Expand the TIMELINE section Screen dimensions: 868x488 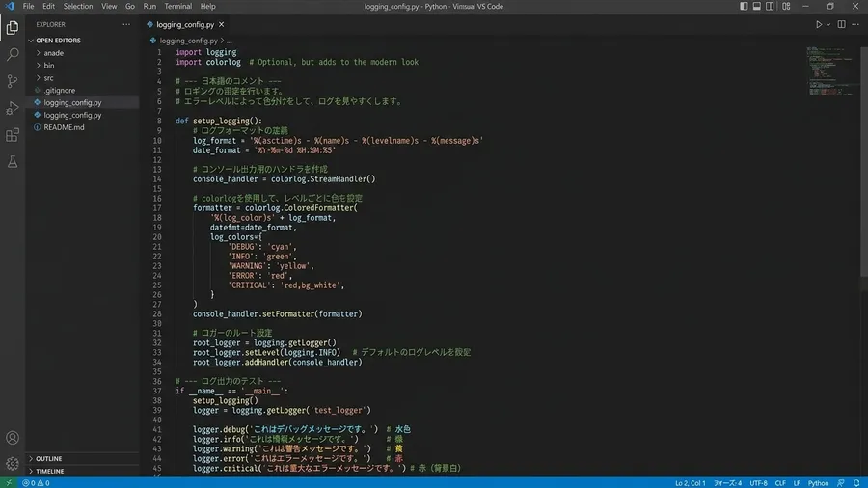[x=50, y=472]
